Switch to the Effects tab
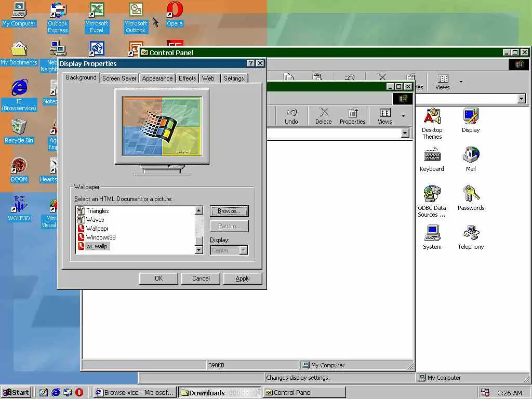Viewport: 532px width, 399px height. pyautogui.click(x=187, y=78)
